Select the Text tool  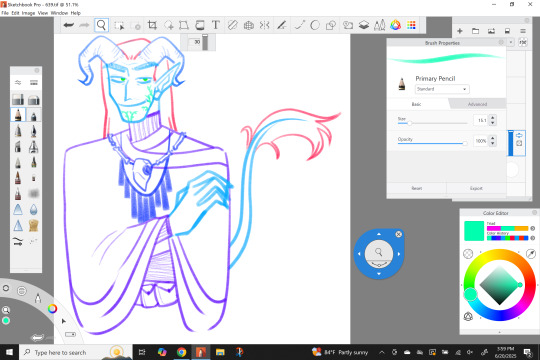[216, 25]
